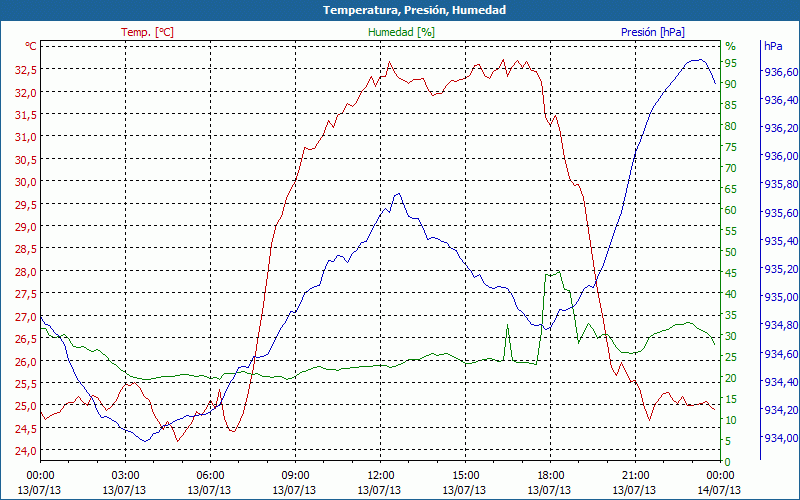Click the red "°C" axis unit label
800x500 pixels.
point(31,46)
